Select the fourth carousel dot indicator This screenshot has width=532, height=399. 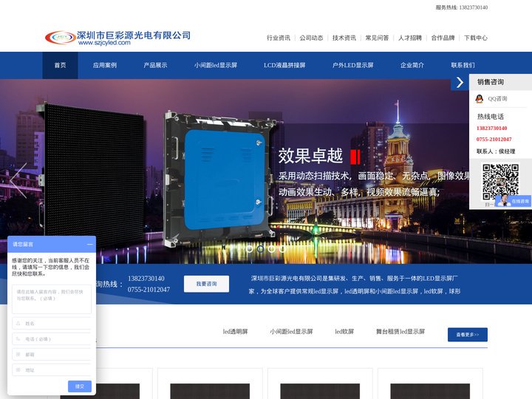pos(282,249)
